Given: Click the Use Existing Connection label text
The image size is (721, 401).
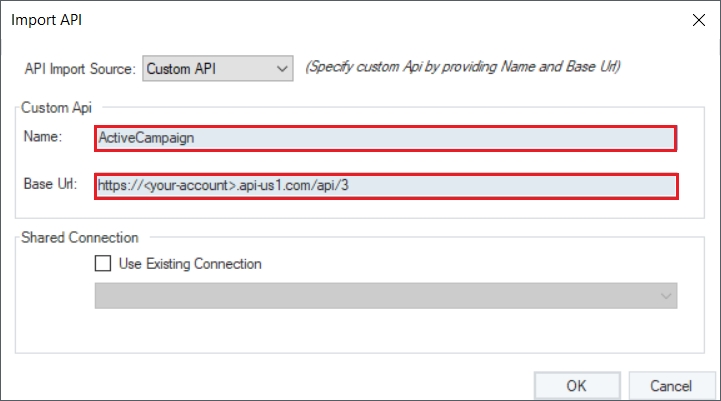Looking at the screenshot, I should (190, 264).
